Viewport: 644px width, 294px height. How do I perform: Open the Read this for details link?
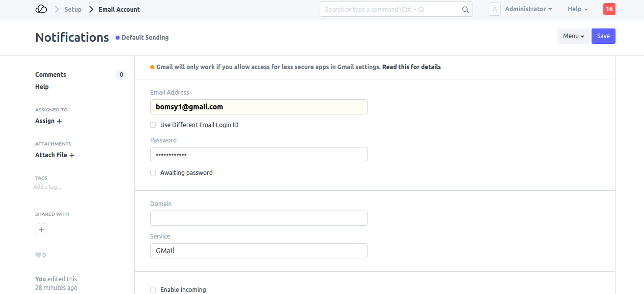[x=411, y=67]
